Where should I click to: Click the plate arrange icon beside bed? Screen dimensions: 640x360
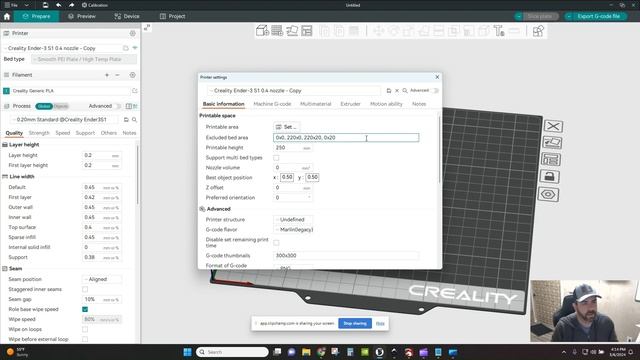pos(551,159)
